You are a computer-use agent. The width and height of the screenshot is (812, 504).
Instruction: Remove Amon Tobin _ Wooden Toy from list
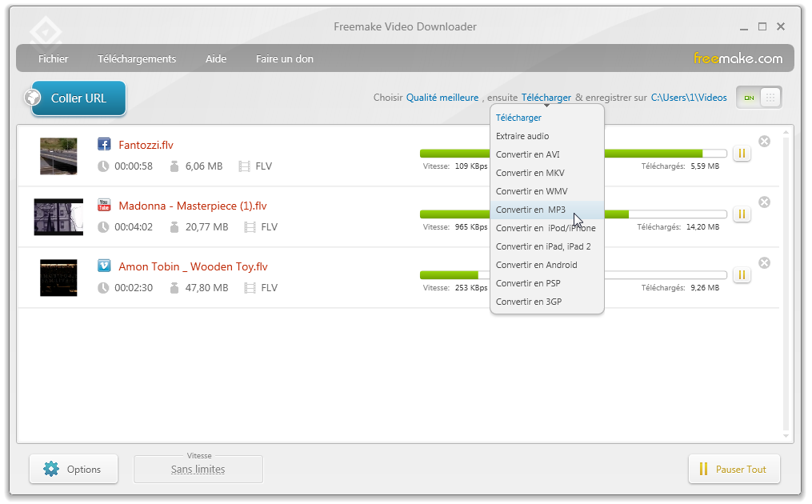pos(764,263)
